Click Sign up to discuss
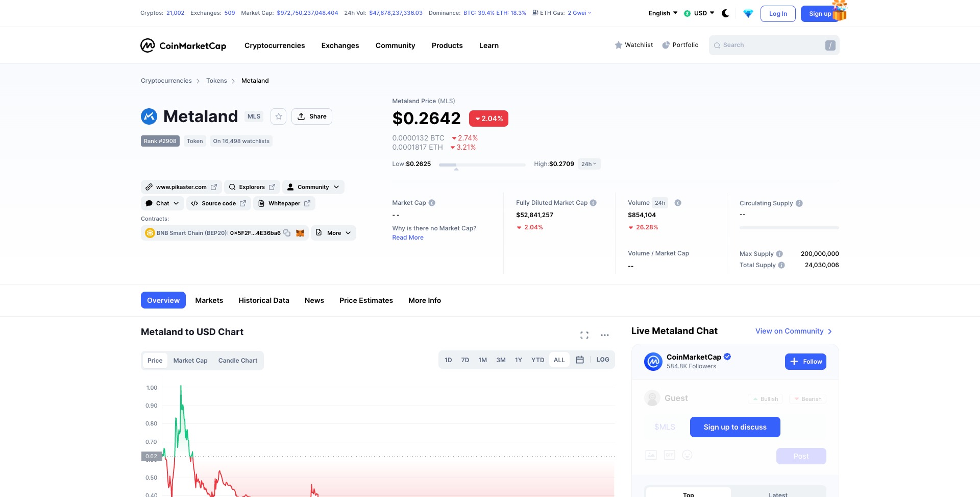 (x=735, y=427)
